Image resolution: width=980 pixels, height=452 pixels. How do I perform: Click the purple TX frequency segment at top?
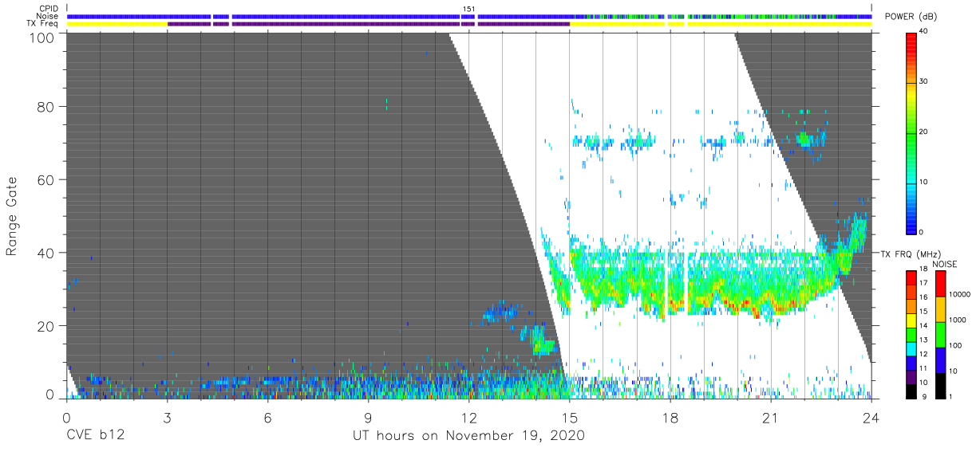(369, 24)
